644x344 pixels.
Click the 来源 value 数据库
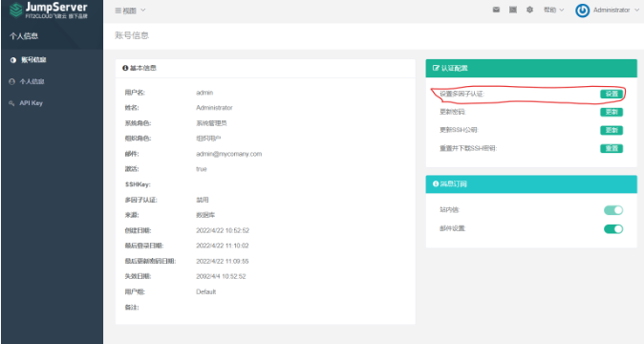[x=205, y=215]
